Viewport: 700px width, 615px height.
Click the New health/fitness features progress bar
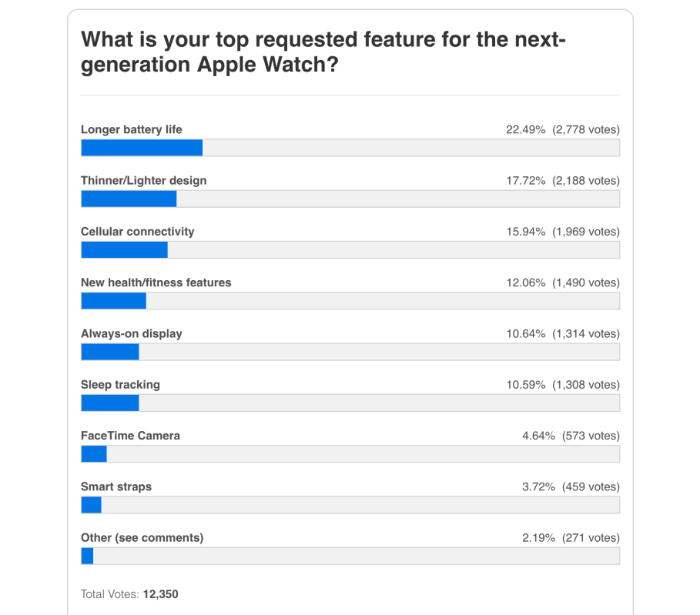[350, 301]
